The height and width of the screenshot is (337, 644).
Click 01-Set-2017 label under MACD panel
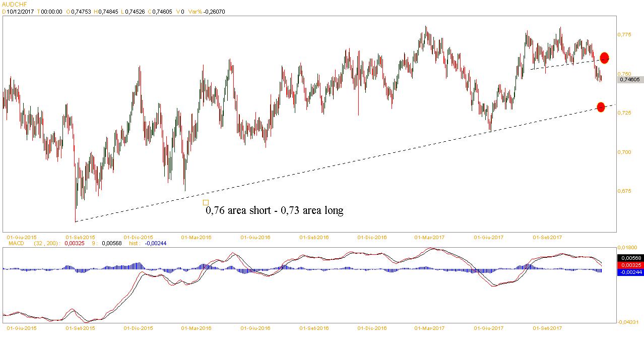pos(548,328)
